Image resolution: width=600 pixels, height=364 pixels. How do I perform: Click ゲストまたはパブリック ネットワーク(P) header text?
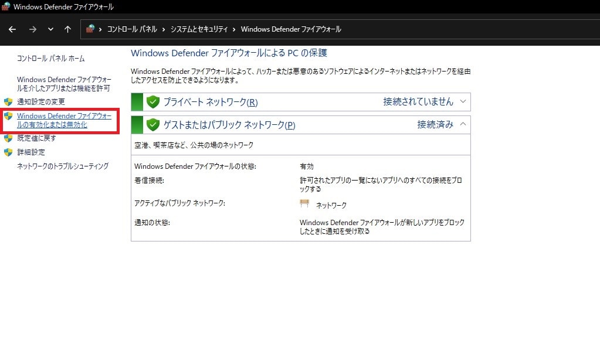tap(229, 125)
